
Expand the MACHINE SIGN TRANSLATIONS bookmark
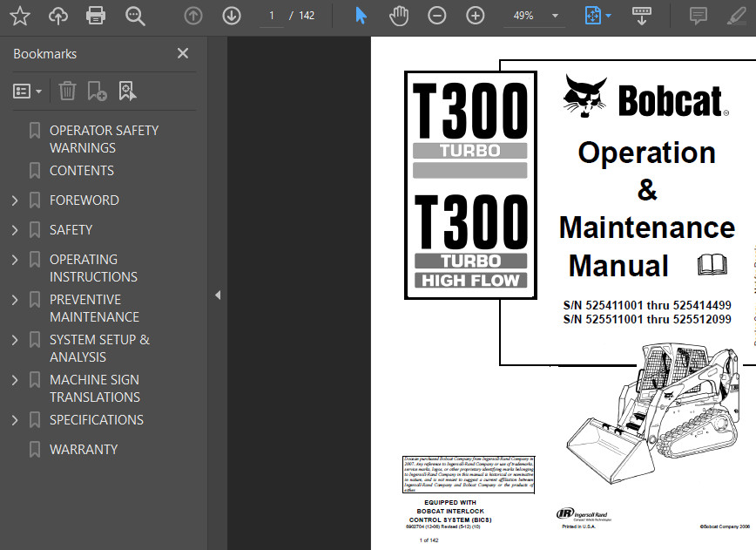(15, 380)
